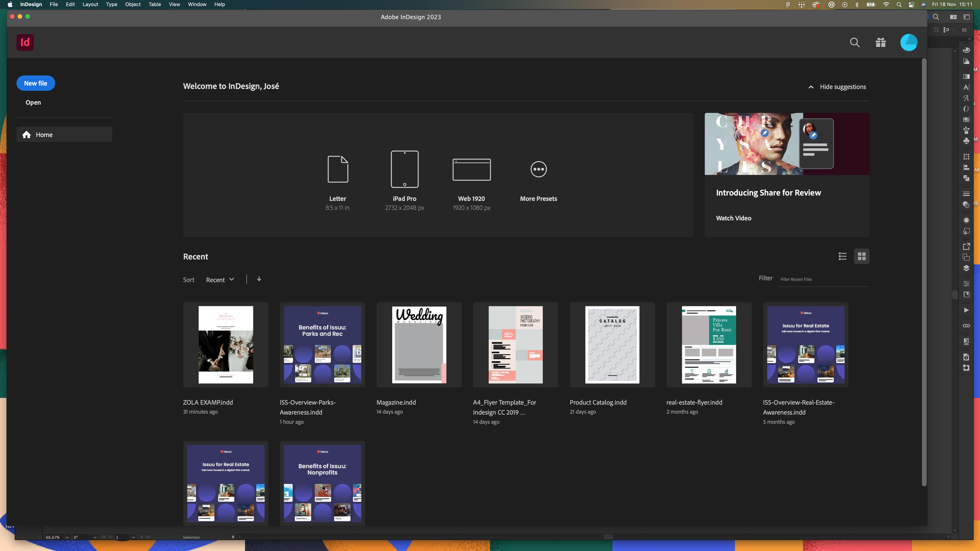Open the Sort Recent dropdown
The image size is (980, 551).
point(220,280)
